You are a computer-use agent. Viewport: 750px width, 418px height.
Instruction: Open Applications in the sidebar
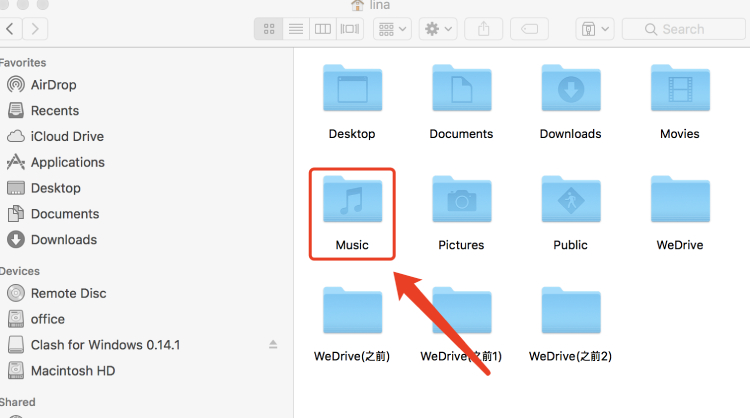pos(67,162)
